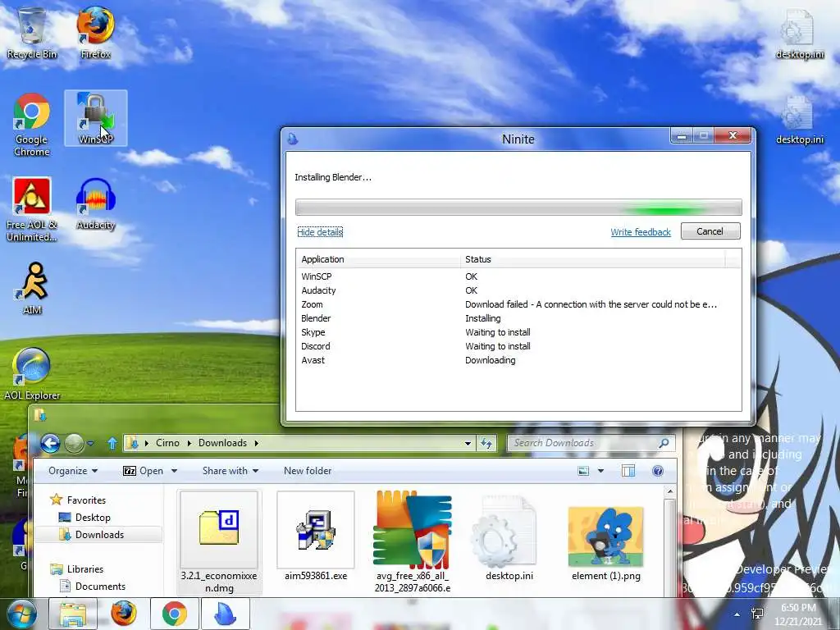Select the AOL Explorer desktop shortcut
Screen dimensions: 840x630
[x=32, y=373]
